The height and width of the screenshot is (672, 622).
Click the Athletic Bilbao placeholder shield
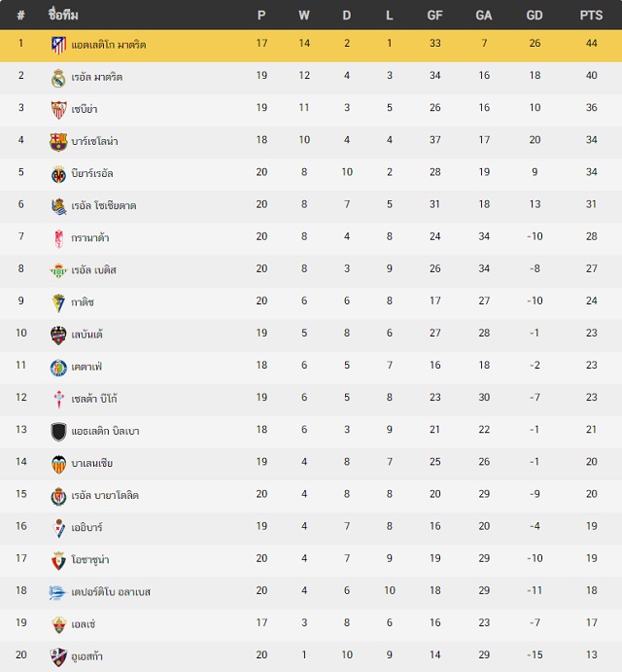tap(58, 432)
